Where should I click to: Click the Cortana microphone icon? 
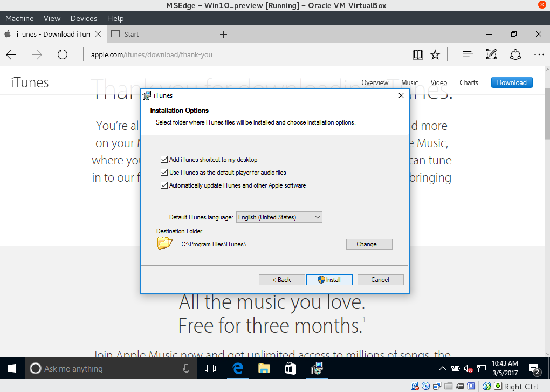(x=186, y=368)
